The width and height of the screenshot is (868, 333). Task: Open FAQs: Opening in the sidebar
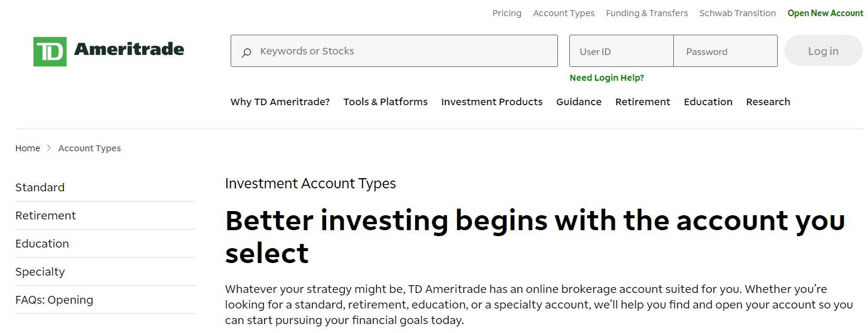(54, 300)
